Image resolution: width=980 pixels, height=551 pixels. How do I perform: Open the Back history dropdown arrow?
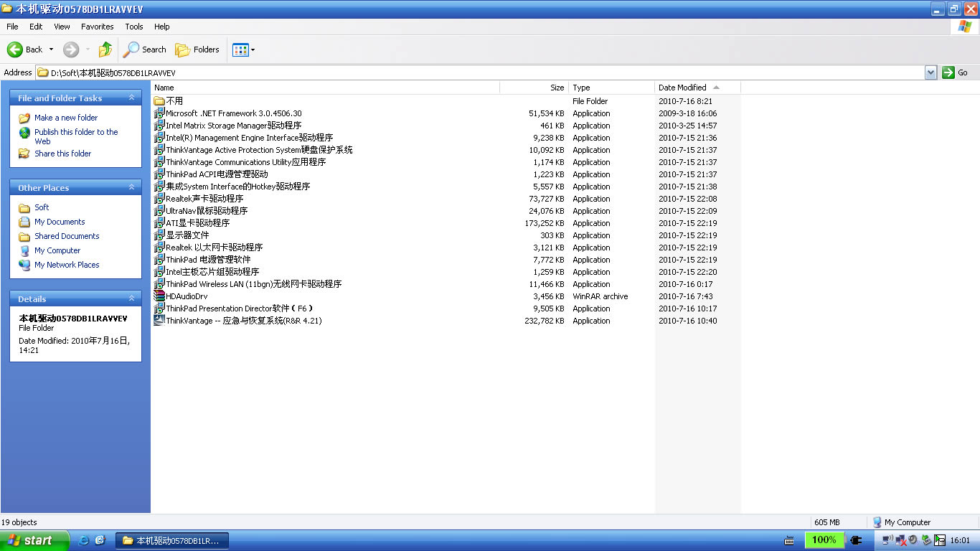pos(51,50)
